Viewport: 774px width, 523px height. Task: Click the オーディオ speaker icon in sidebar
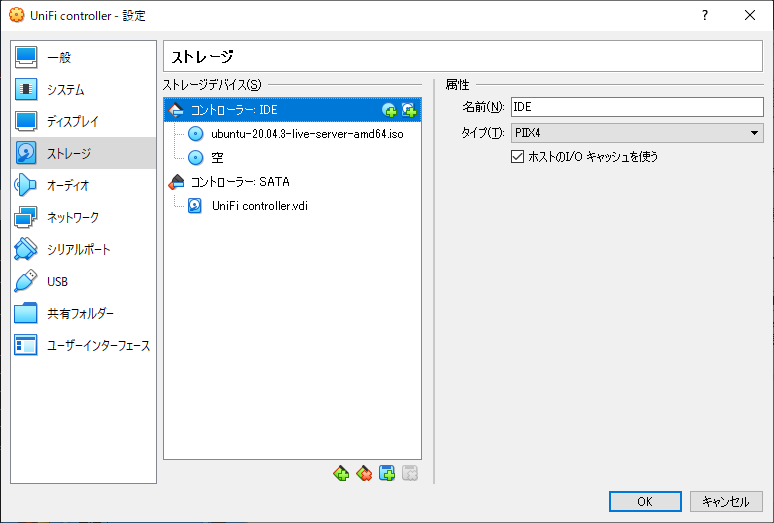26,185
